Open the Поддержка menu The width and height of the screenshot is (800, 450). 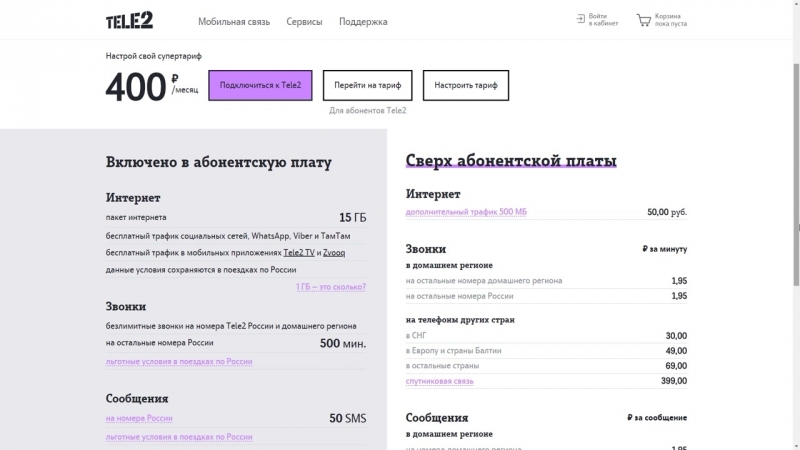(363, 22)
